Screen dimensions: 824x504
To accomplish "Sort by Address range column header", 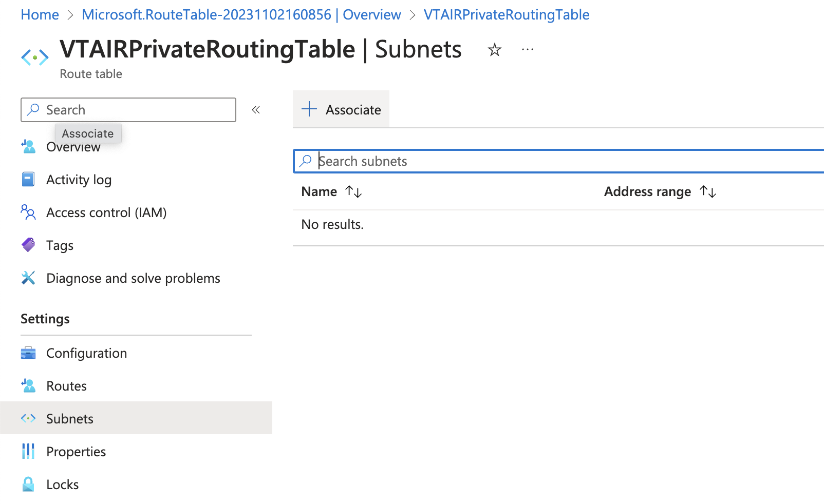I will pyautogui.click(x=647, y=191).
